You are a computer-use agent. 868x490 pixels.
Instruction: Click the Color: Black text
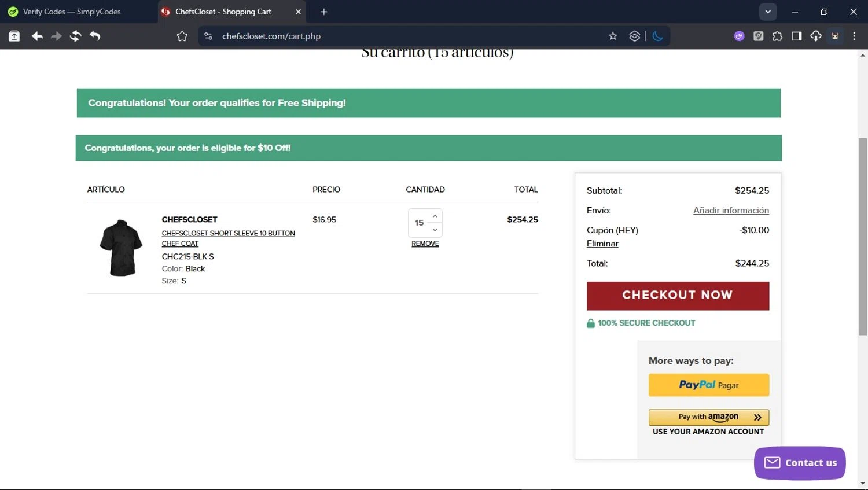click(x=183, y=269)
